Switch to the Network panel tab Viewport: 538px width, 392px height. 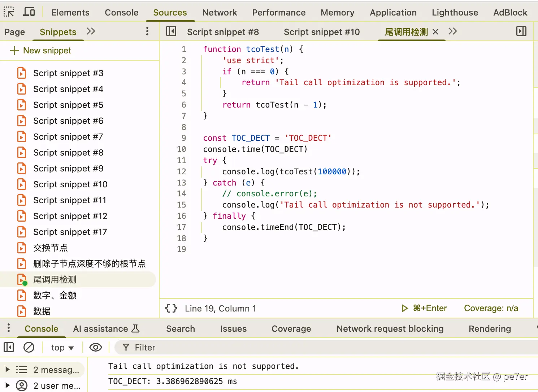click(220, 13)
